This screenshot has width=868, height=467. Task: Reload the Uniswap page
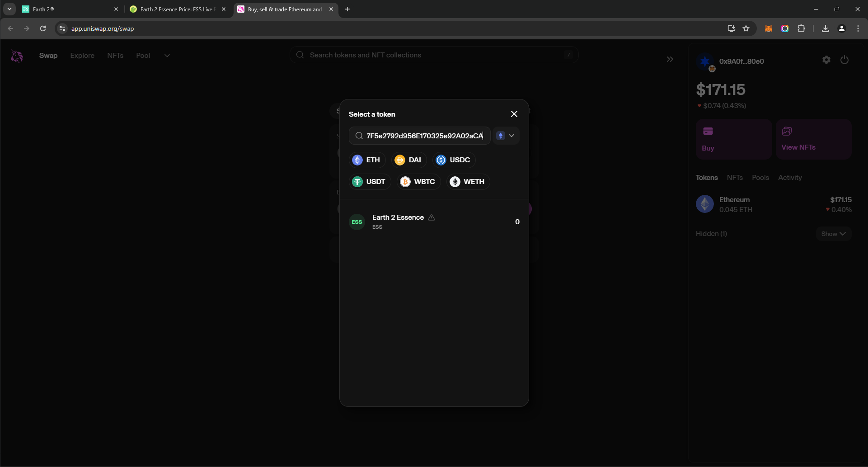43,28
